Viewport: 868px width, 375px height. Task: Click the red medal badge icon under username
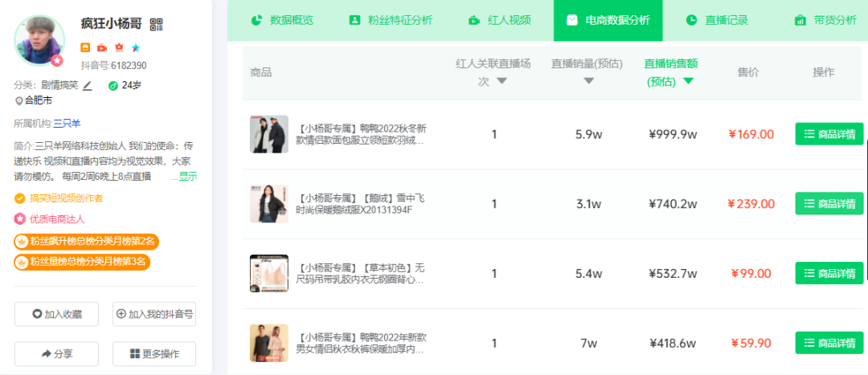click(119, 47)
